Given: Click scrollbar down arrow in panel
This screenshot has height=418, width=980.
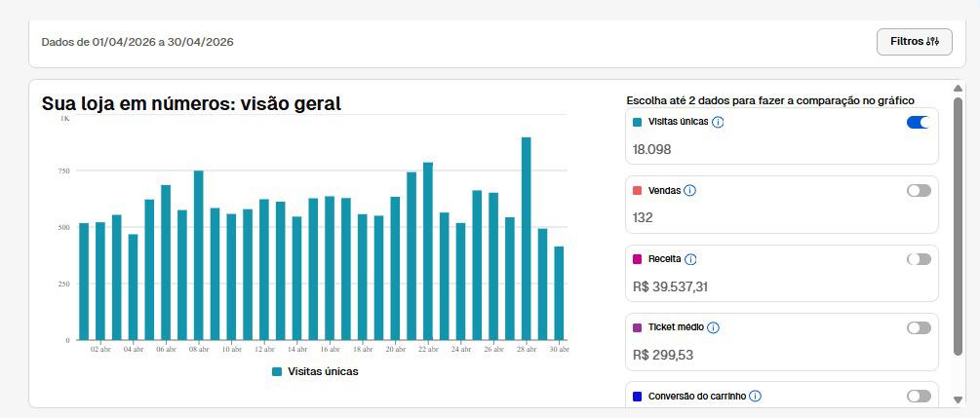Looking at the screenshot, I should (958, 399).
